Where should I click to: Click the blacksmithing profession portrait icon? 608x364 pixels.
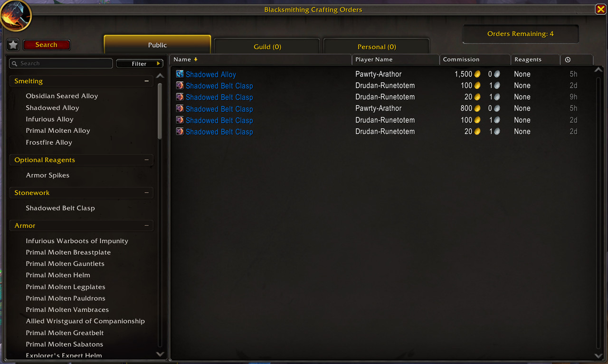pos(16,15)
